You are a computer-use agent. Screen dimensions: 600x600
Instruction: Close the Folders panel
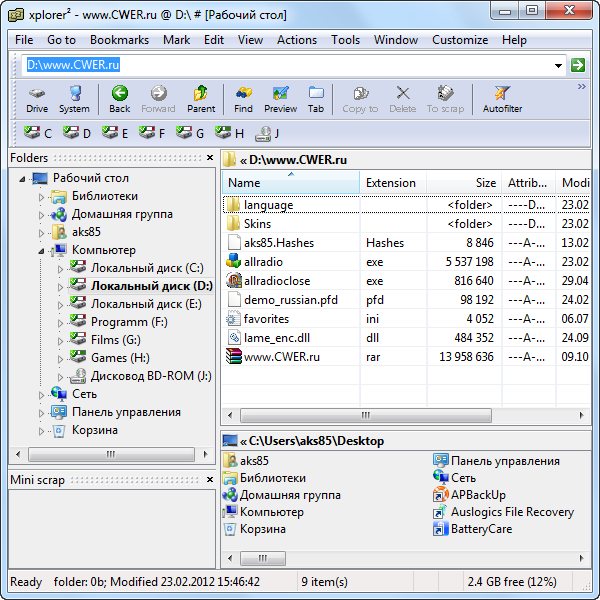pos(209,158)
